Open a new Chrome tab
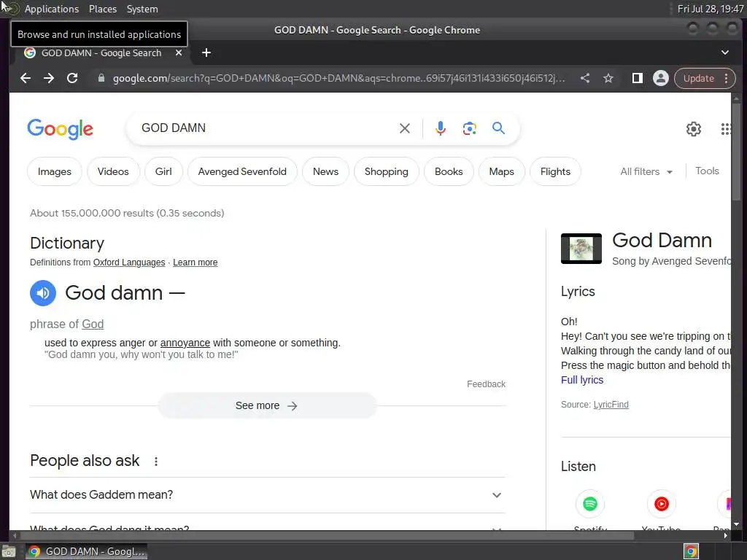Screen dimensions: 747x560 (x=206, y=52)
